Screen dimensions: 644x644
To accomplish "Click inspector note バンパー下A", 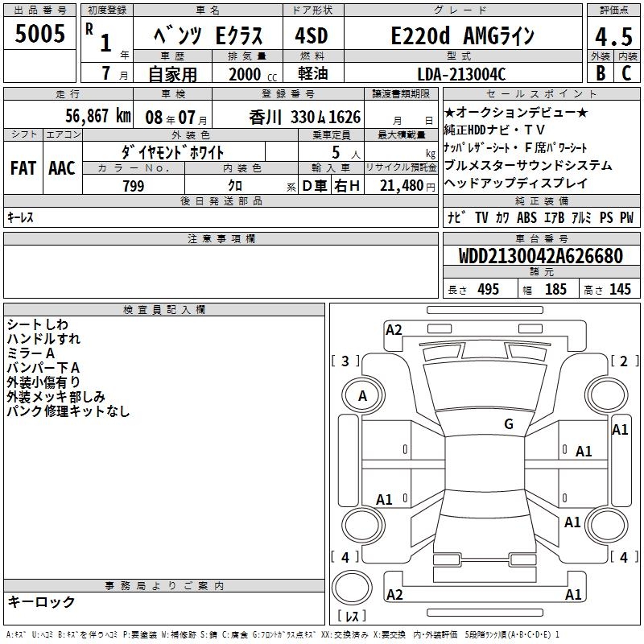I will coord(43,368).
